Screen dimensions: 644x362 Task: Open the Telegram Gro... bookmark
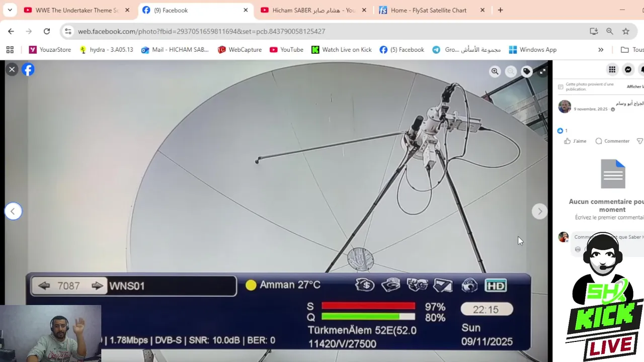click(466, 50)
